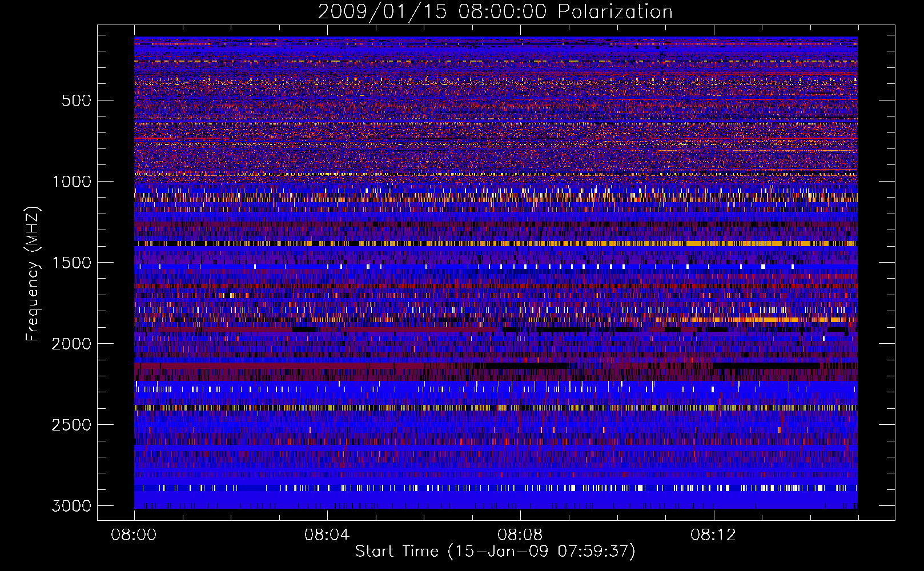Click the 'Frequency (MHZ)' axis label
The width and height of the screenshot is (924, 571).
(33, 274)
